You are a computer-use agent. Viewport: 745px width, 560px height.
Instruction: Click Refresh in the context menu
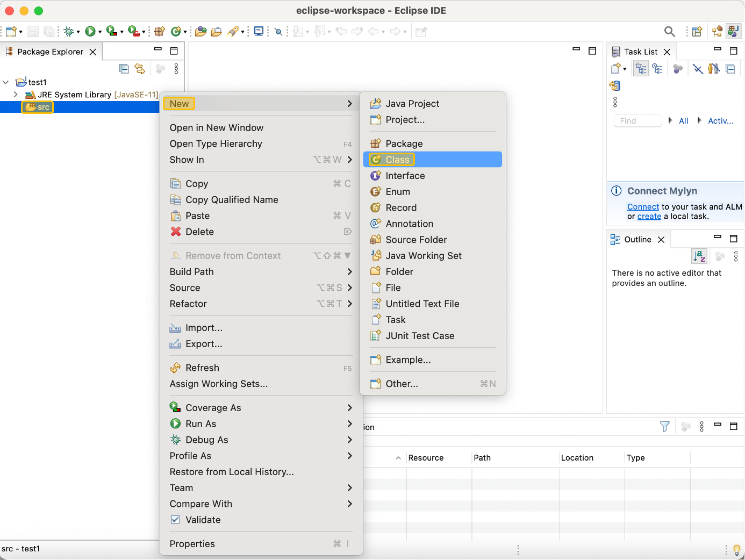[x=261, y=368]
